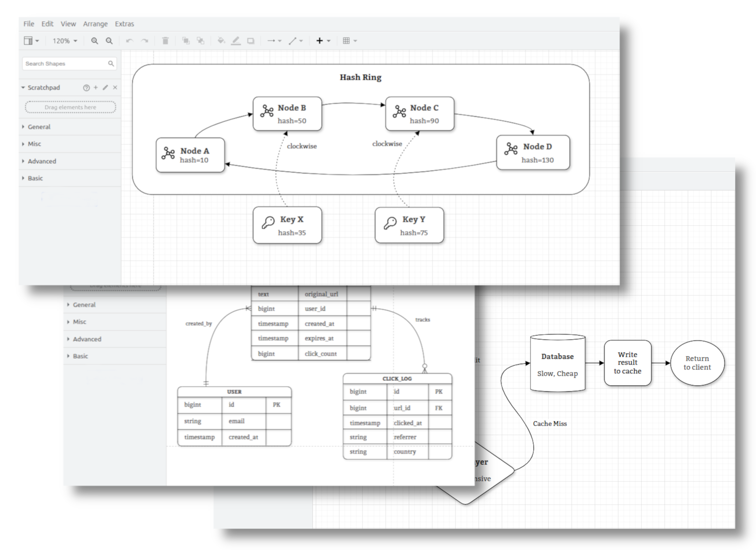Screen dimensions: 756x550
Task: Open the Scratchpad help question-mark icon
Action: pos(86,88)
